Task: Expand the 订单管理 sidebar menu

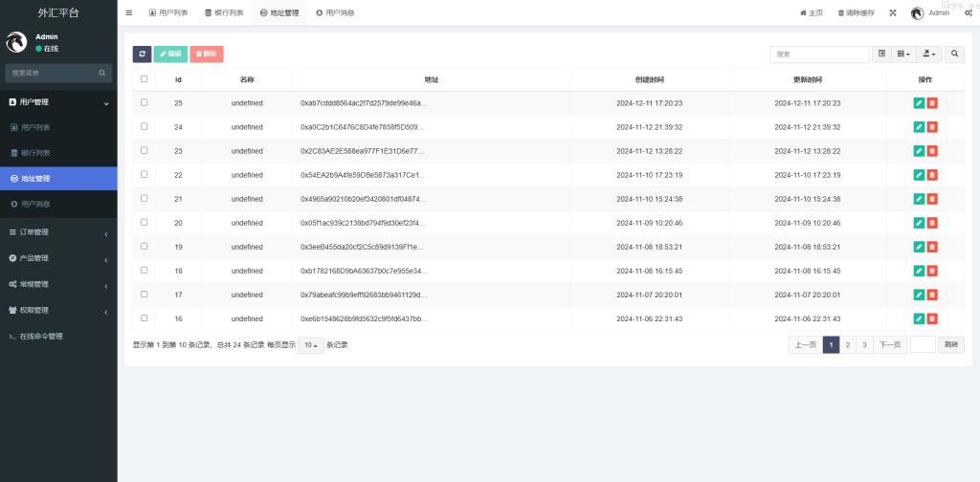Action: (x=58, y=232)
